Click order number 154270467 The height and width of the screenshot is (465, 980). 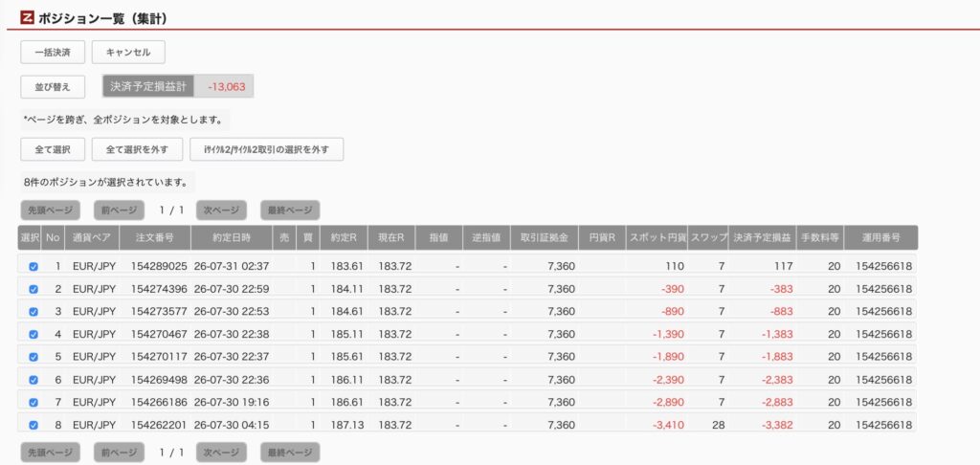[160, 334]
